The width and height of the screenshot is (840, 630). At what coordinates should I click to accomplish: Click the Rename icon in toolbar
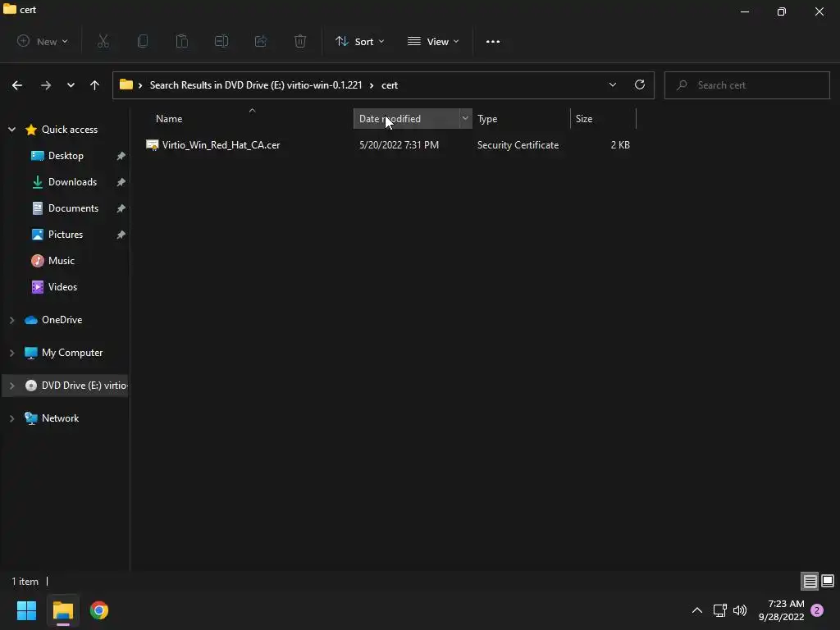[x=221, y=41]
